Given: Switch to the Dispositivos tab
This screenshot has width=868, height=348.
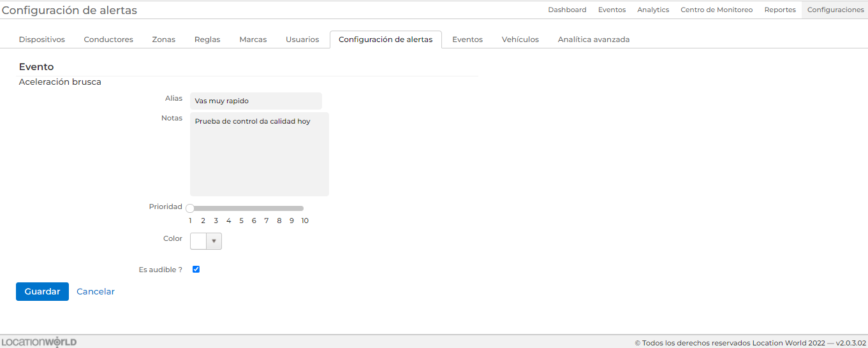Looking at the screenshot, I should pos(42,40).
